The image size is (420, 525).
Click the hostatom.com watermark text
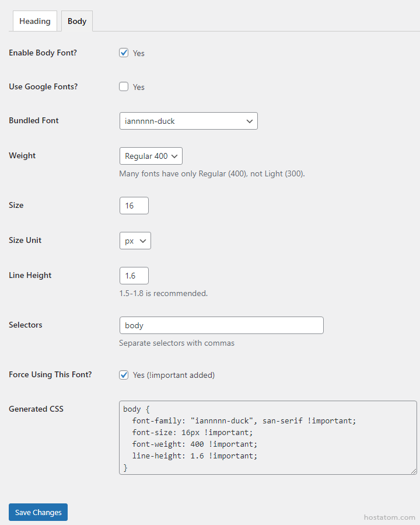(389, 517)
